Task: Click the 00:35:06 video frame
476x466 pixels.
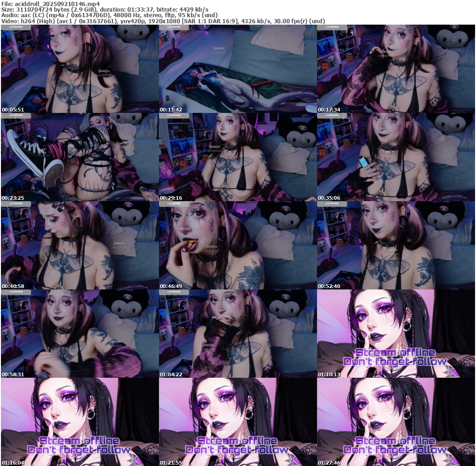Action: 396,157
